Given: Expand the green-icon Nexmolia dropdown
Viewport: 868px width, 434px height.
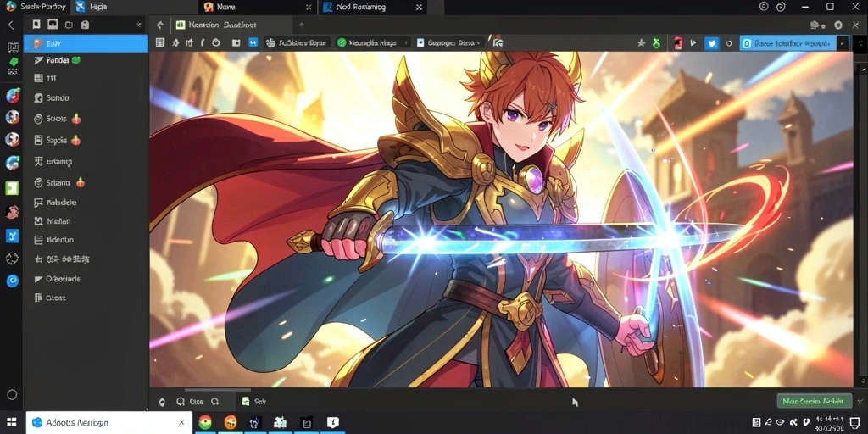Looking at the screenshot, I should (407, 42).
